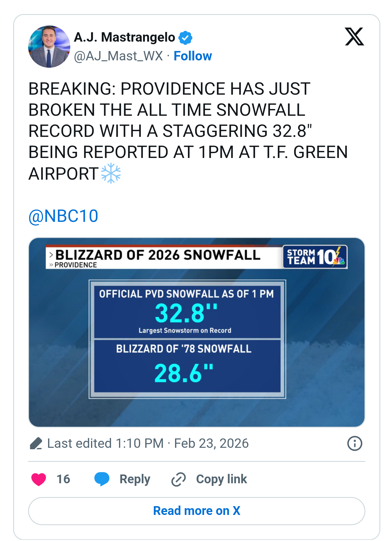Click the Read more on X button
This screenshot has width=392, height=541.
pos(196,511)
